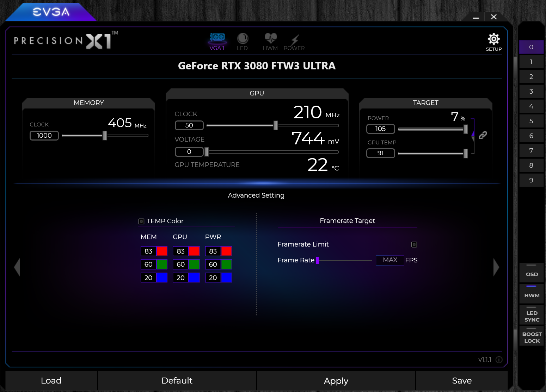Click the GPU green color swatch
Viewport: 546px width, 392px height.
click(194, 264)
